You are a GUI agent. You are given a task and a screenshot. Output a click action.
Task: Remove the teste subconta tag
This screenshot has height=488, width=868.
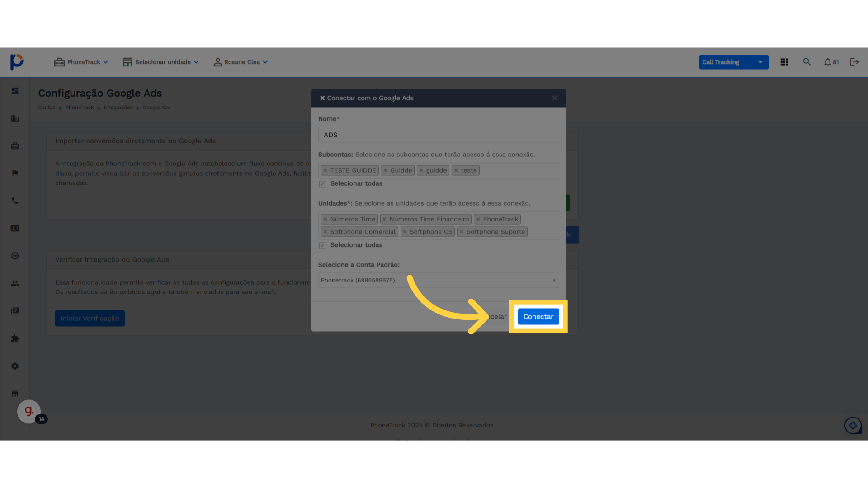pyautogui.click(x=456, y=170)
